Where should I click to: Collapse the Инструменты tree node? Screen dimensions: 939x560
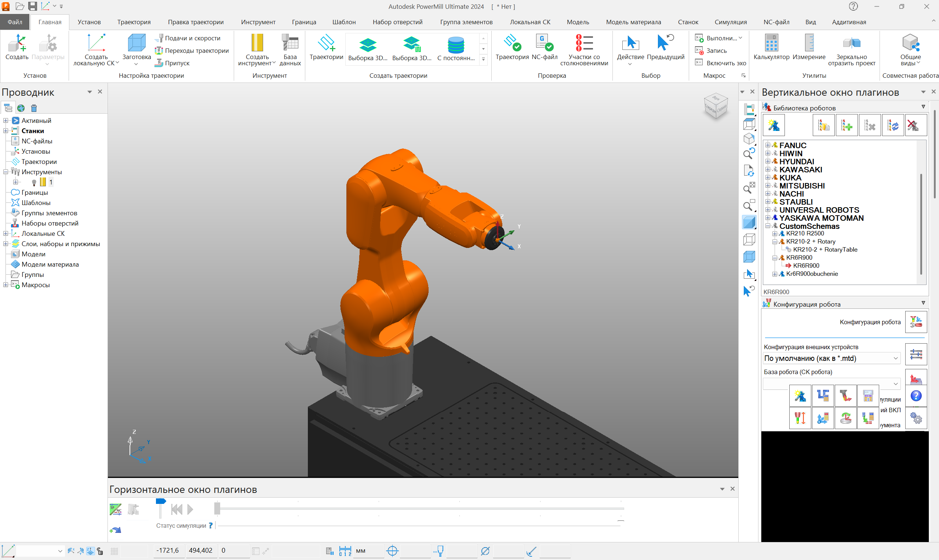click(x=6, y=172)
